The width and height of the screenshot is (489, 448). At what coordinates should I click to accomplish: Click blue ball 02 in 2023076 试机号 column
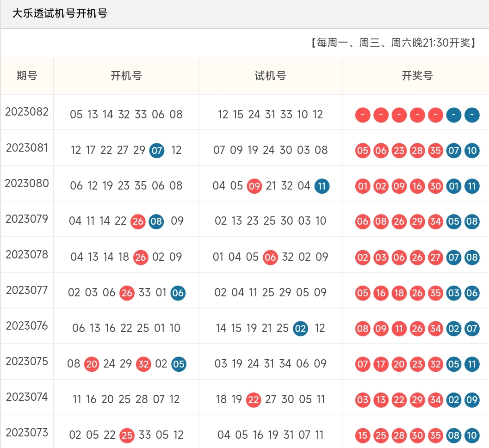[301, 328]
